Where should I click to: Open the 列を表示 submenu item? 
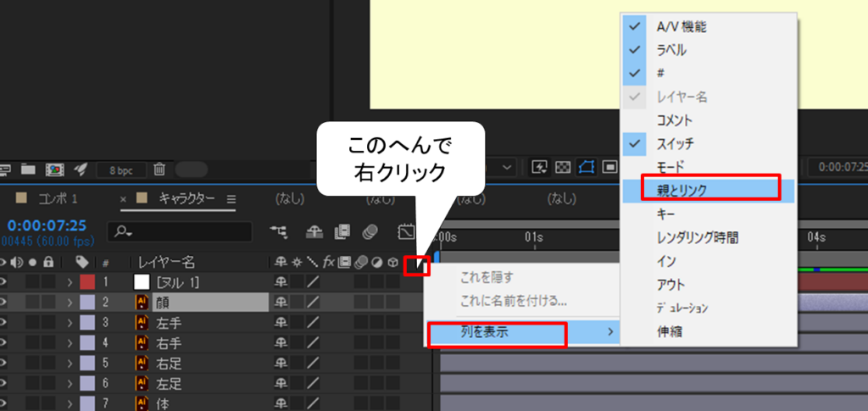coord(496,332)
